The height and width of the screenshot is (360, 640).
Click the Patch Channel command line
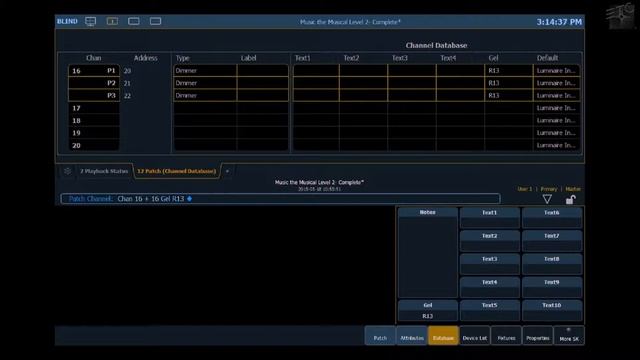(x=280, y=199)
